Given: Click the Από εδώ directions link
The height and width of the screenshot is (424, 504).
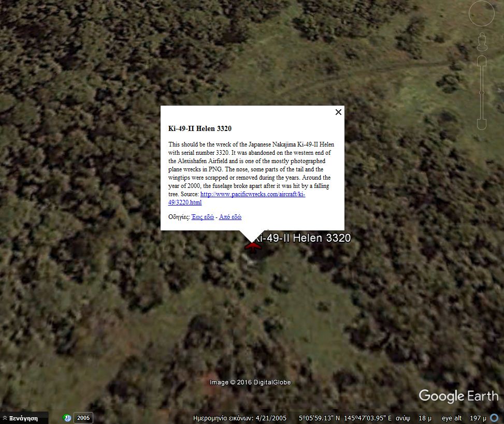Looking at the screenshot, I should (230, 217).
